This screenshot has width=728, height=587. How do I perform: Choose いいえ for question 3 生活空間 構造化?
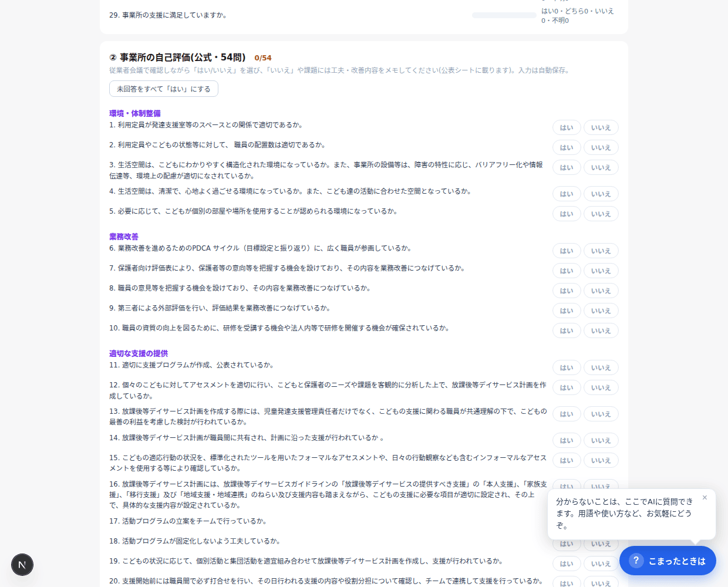[601, 167]
